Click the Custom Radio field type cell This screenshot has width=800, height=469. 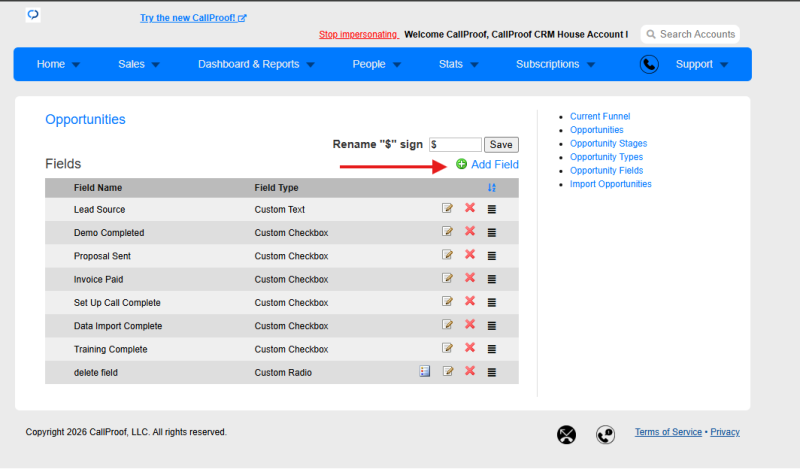[283, 373]
